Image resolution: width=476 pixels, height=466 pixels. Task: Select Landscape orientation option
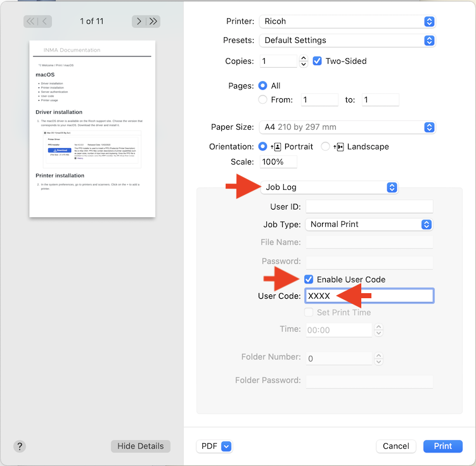tap(325, 146)
